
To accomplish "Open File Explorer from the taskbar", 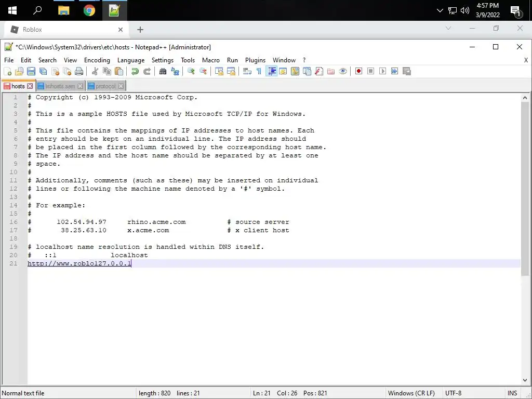I will [x=63, y=10].
